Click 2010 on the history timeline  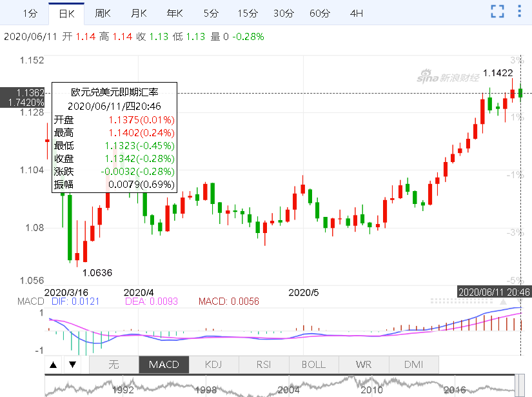[371, 390]
